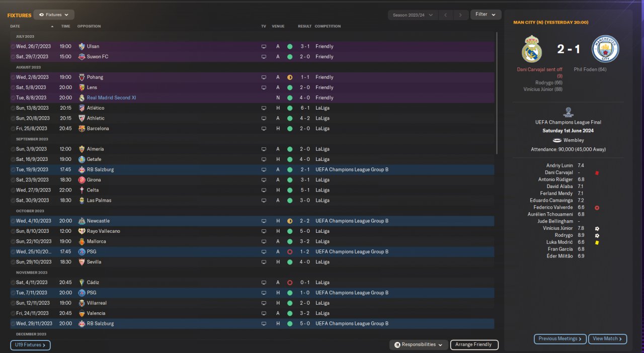644x353 pixels.
Task: Sort by the Time column header
Action: (x=66, y=26)
